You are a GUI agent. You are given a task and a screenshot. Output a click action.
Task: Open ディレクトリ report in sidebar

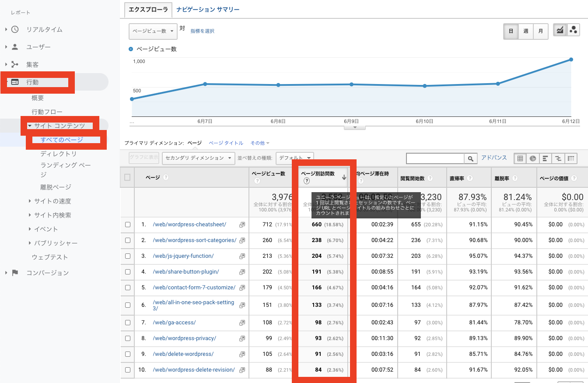[59, 154]
